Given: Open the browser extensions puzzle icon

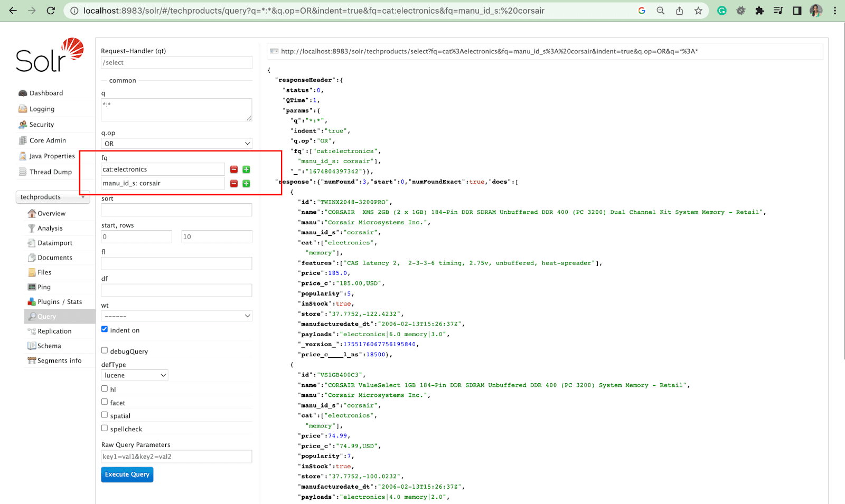Looking at the screenshot, I should (759, 11).
